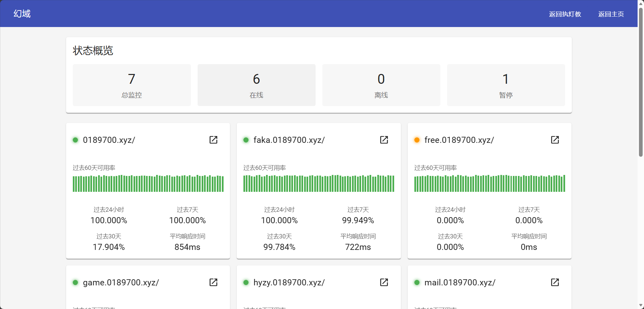Select the 在线 online count card
The width and height of the screenshot is (644, 309).
point(257,85)
